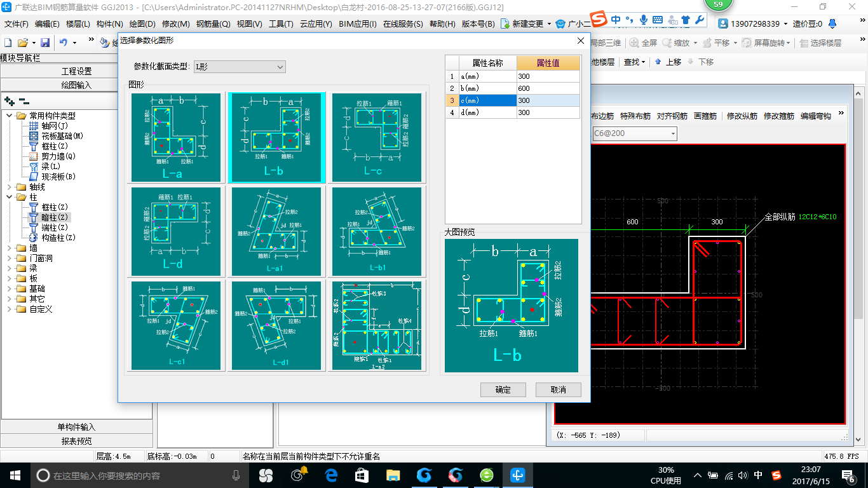This screenshot has width=868, height=488.
Task: Click the Undo arrow icon
Action: (64, 43)
